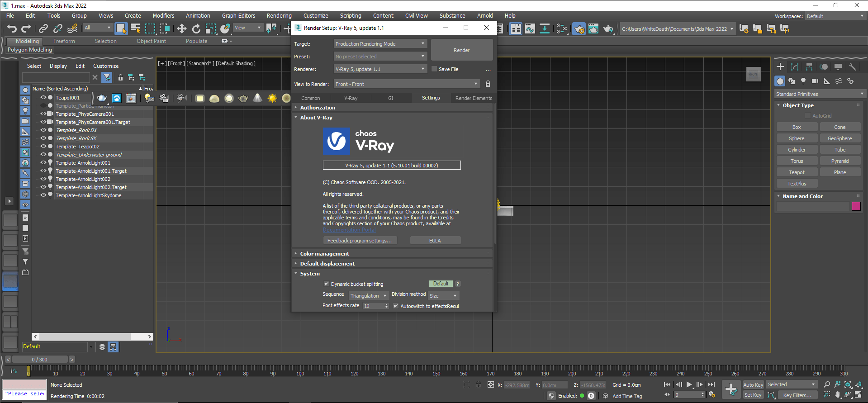Choose the Select Object tool

click(x=121, y=28)
